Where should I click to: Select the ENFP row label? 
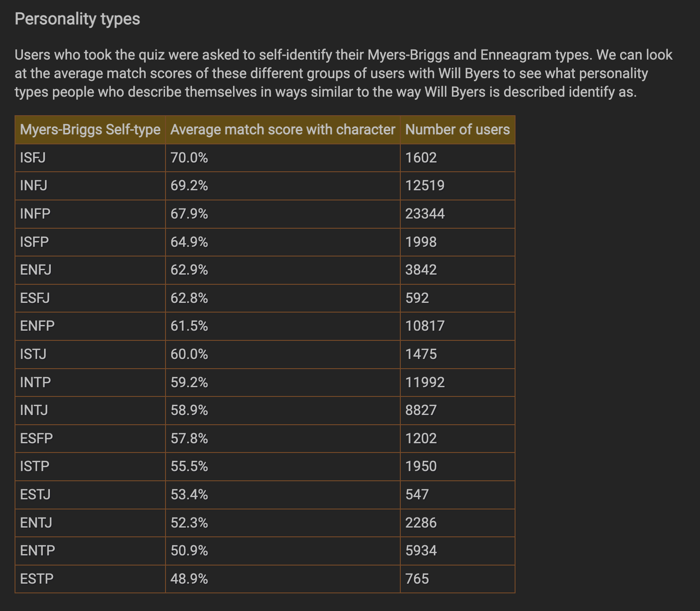click(x=37, y=326)
